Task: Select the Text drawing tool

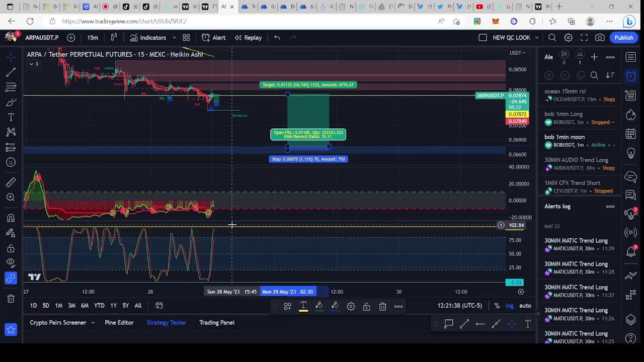Action: 11,117
